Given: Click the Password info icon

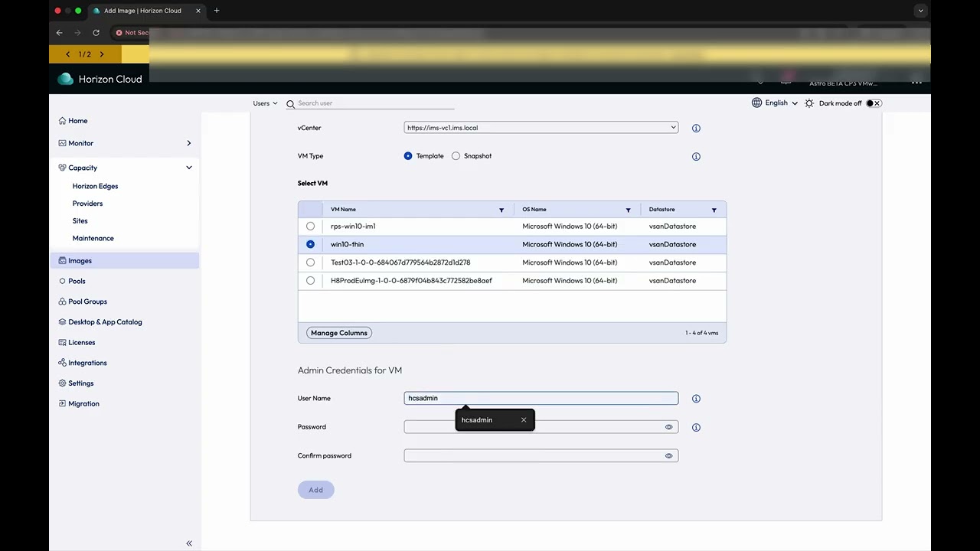Looking at the screenshot, I should click(x=696, y=428).
